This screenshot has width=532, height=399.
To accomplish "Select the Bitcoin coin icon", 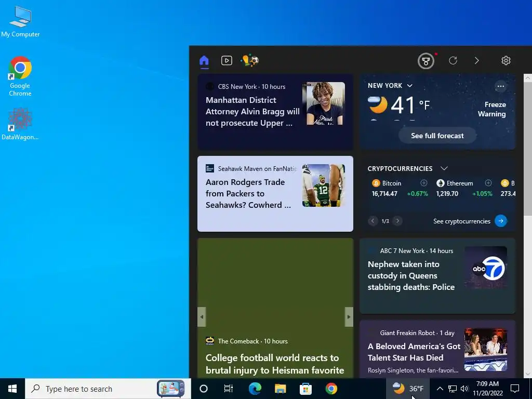I will (x=376, y=183).
